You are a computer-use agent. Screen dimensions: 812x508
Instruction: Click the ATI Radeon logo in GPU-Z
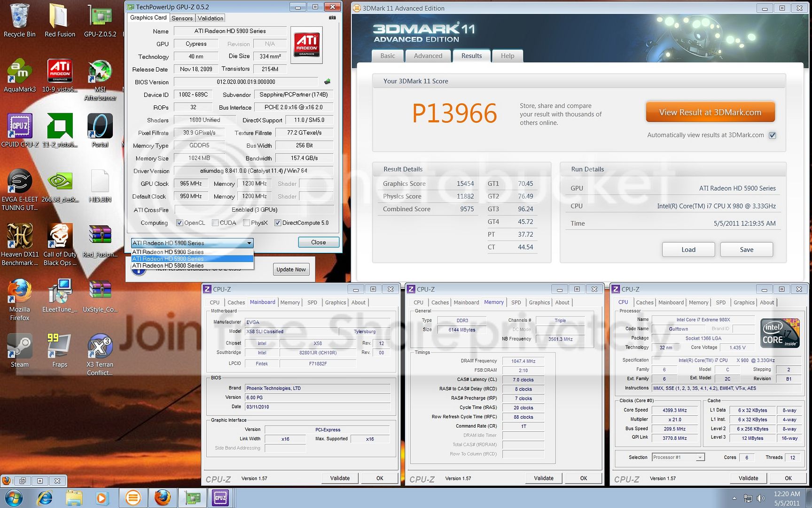(x=307, y=45)
